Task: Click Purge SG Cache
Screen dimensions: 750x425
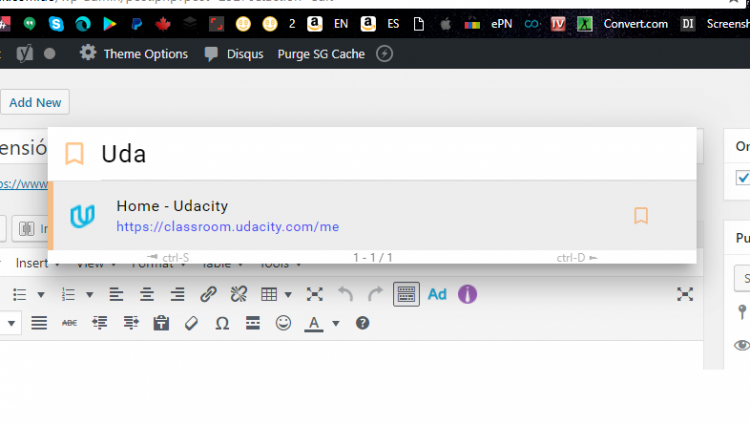Action: (x=321, y=54)
